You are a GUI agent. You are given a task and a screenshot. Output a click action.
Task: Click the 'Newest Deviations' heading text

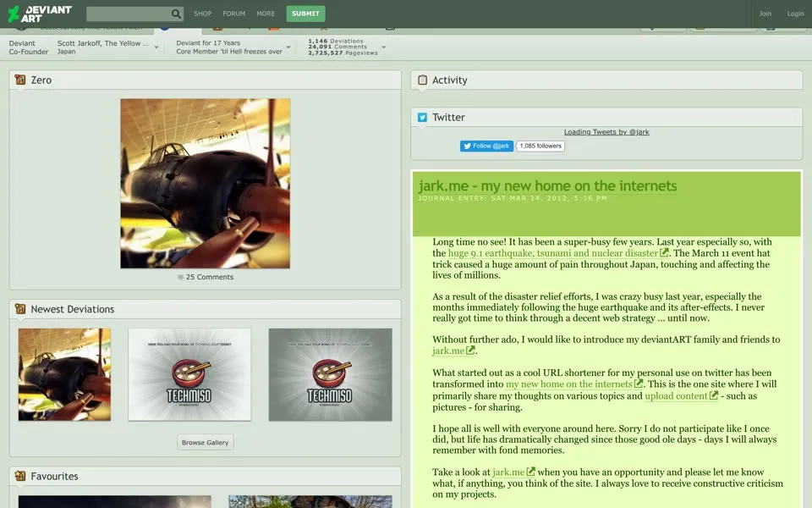click(73, 309)
